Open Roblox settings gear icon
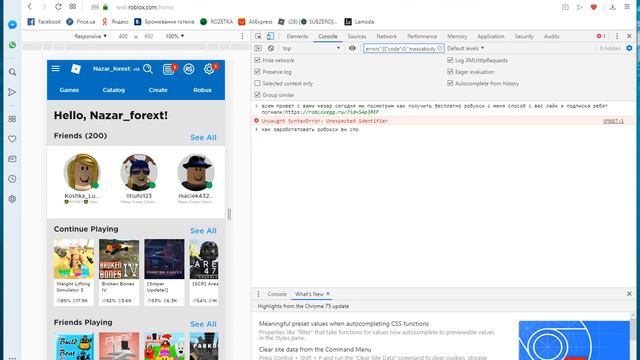The width and height of the screenshot is (640, 360). [x=209, y=69]
